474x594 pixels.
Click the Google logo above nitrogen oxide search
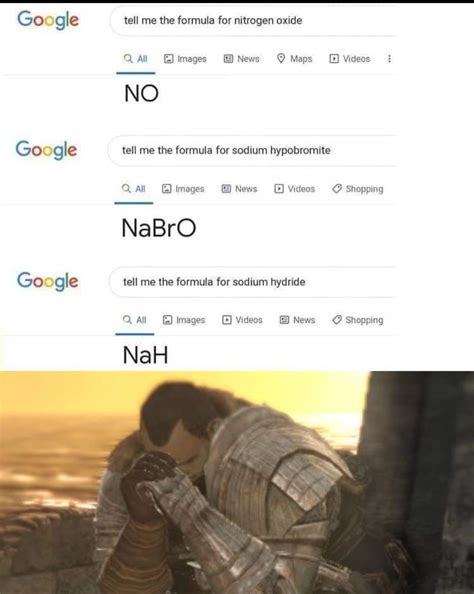tap(48, 20)
